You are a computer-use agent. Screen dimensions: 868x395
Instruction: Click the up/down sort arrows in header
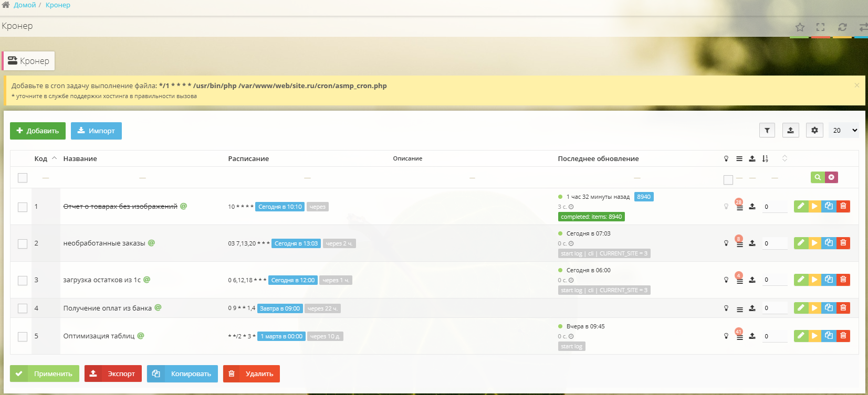[785, 158]
